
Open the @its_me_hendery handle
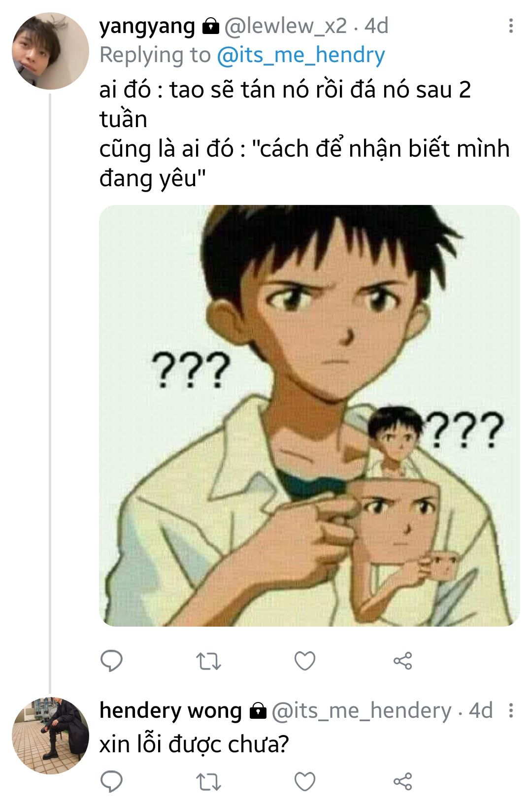362,711
